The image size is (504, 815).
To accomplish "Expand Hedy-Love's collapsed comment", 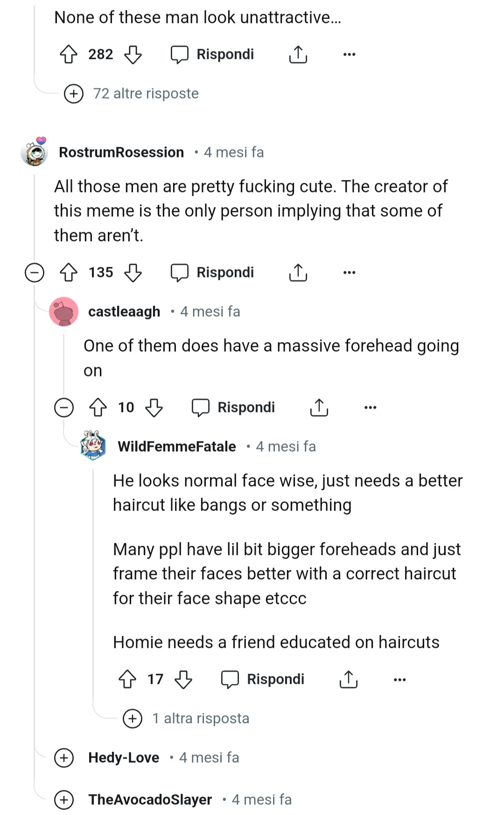I will (x=64, y=758).
